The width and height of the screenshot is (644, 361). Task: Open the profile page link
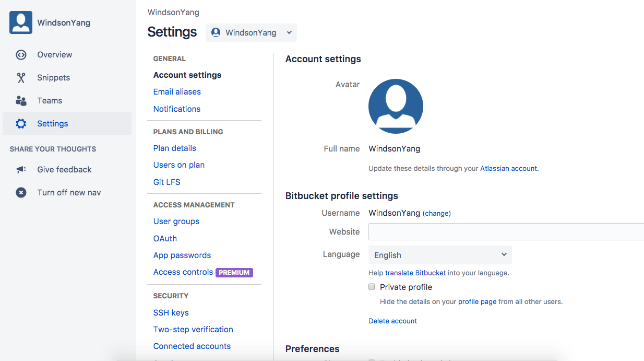(477, 302)
